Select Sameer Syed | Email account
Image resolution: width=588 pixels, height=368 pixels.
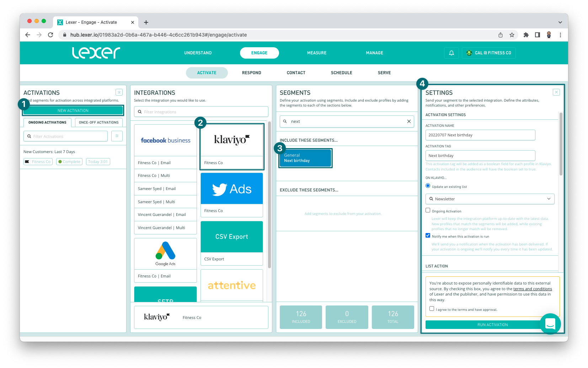pos(166,189)
